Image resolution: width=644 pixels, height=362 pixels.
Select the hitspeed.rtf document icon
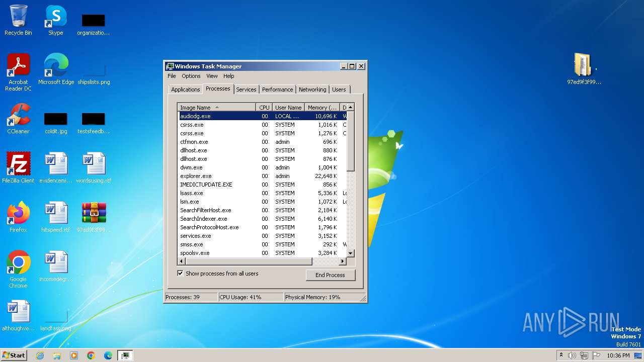coord(56,217)
